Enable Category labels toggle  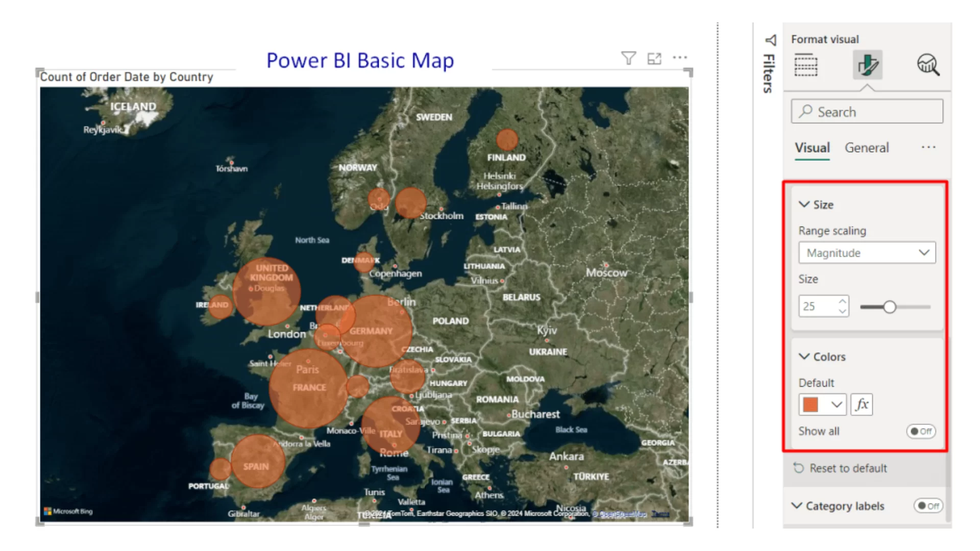click(927, 506)
